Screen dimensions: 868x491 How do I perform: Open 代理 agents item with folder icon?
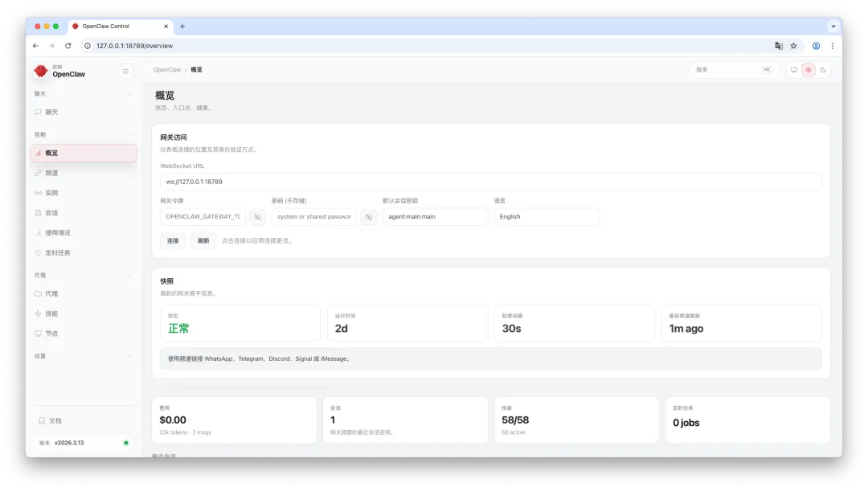(x=83, y=293)
